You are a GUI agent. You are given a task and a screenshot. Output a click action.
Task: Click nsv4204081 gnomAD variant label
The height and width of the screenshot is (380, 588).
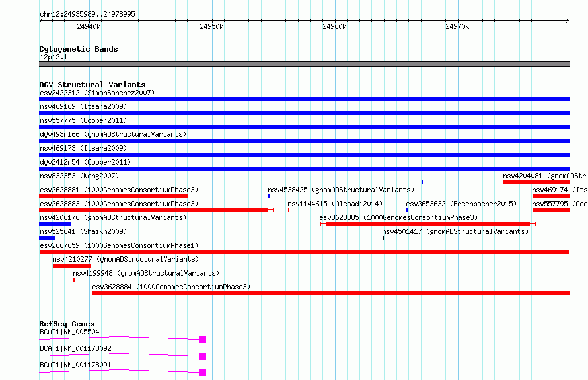(x=545, y=176)
